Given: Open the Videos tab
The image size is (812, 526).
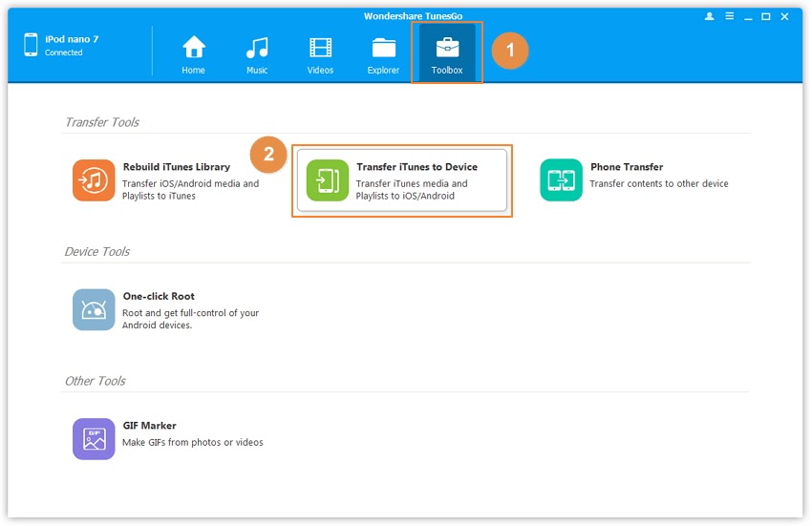Looking at the screenshot, I should 320,54.
